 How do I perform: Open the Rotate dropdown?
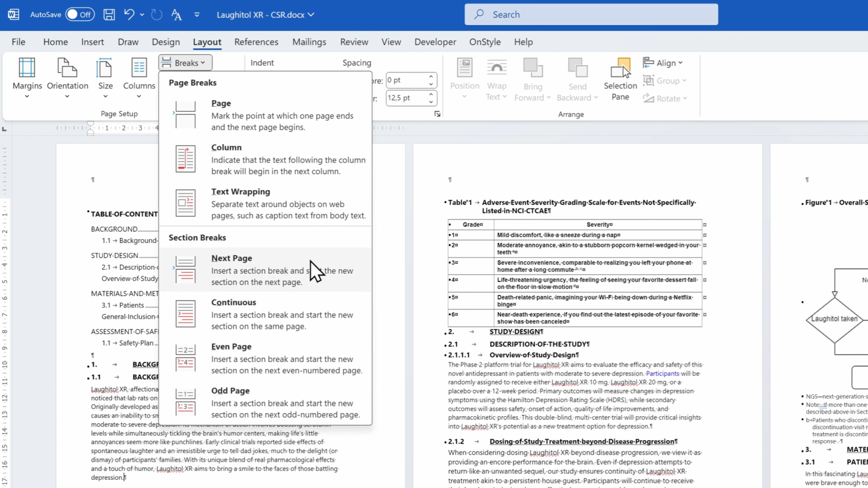pyautogui.click(x=666, y=98)
